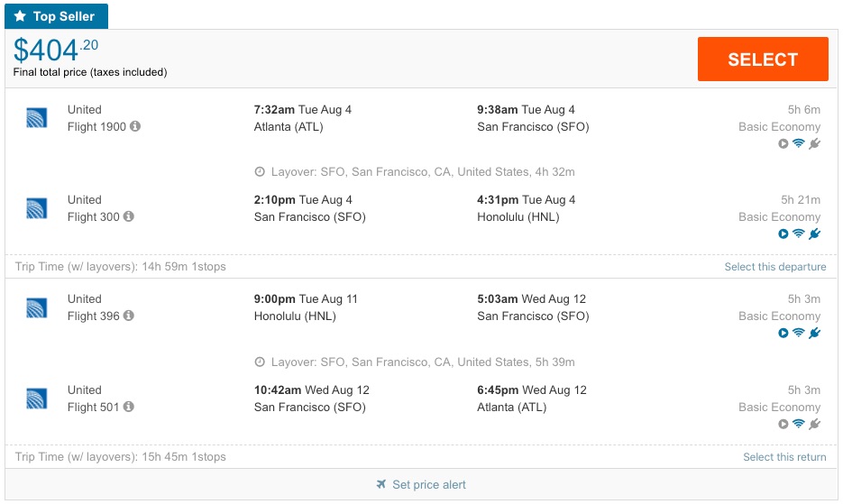Click the info icon beside Flight 1900
Viewport: 843px width, 504px height.
[135, 127]
